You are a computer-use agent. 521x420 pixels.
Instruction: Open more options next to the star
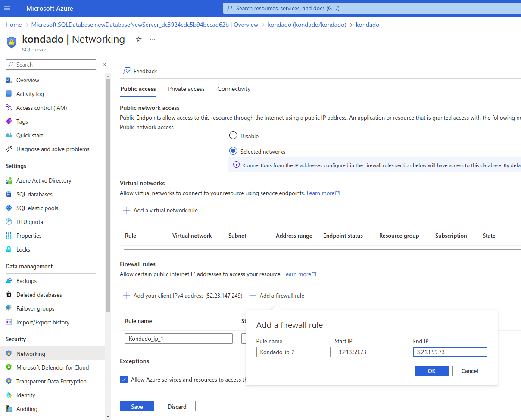(x=152, y=39)
